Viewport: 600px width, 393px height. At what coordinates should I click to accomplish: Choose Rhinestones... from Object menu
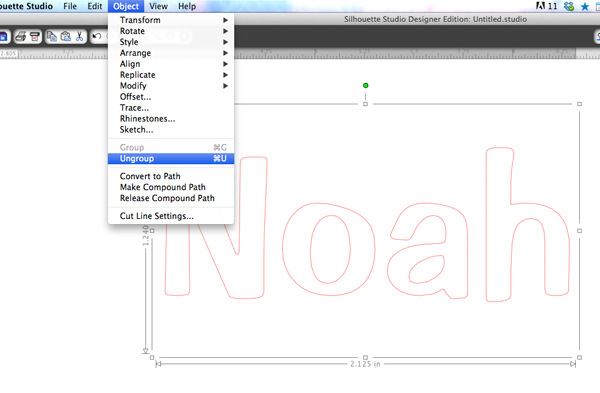(x=171, y=119)
